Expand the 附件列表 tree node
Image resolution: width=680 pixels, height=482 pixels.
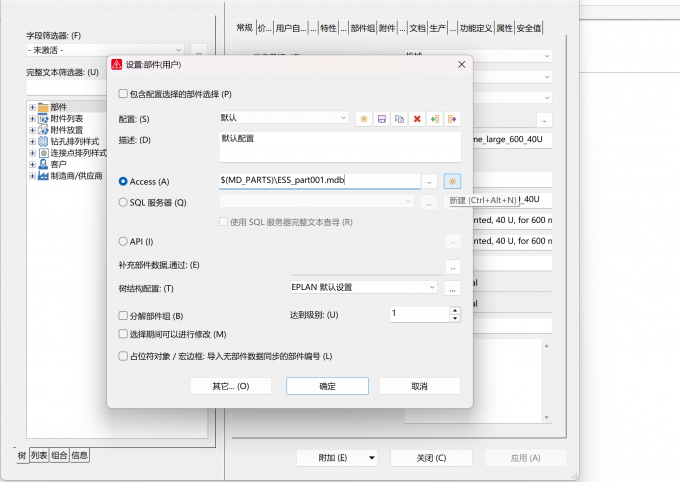pyautogui.click(x=32, y=118)
